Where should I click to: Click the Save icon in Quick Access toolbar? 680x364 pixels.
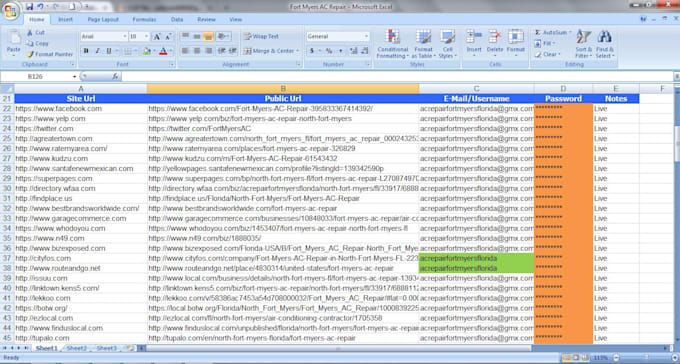29,7
